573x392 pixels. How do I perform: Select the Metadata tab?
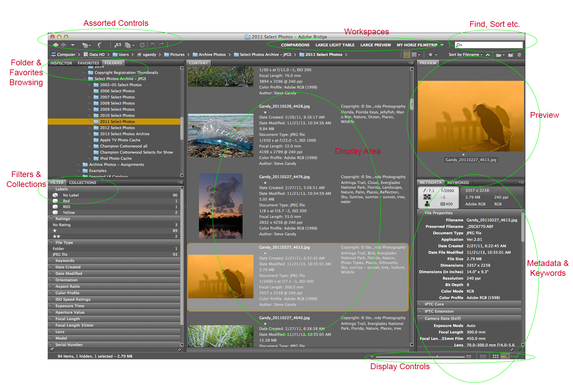pos(431,183)
